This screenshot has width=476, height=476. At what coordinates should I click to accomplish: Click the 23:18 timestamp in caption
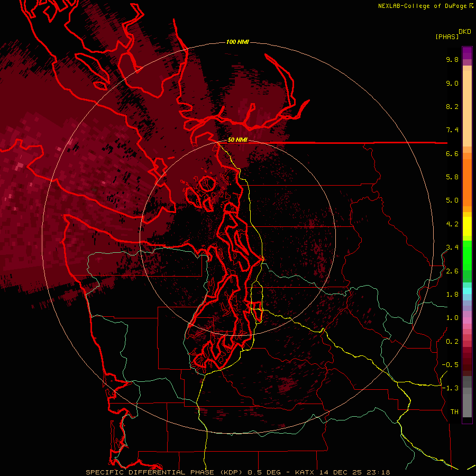(x=379, y=472)
